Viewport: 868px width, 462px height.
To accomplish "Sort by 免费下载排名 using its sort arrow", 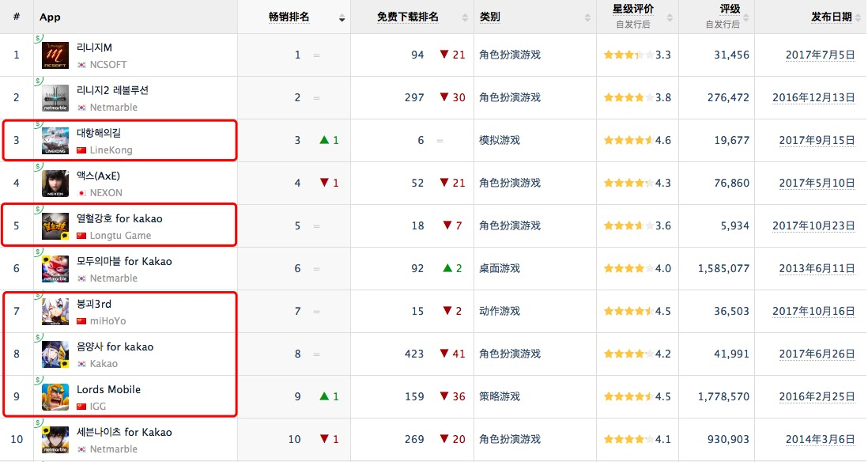I will click(x=465, y=18).
